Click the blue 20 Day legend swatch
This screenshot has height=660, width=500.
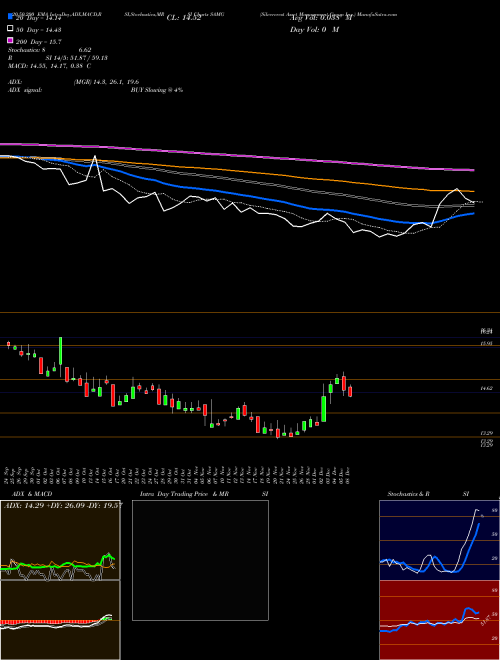coord(10,17)
